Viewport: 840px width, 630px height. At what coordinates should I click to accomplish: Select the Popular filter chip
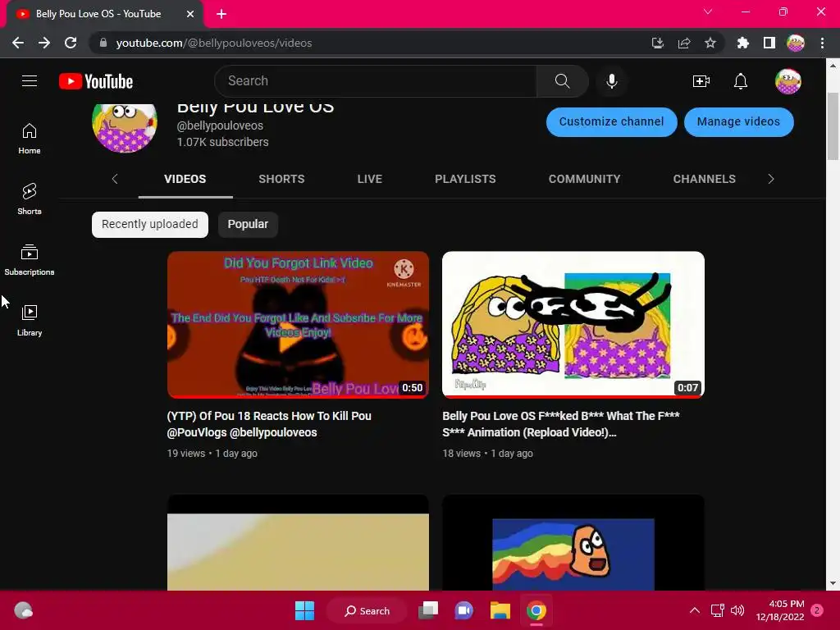tap(248, 224)
